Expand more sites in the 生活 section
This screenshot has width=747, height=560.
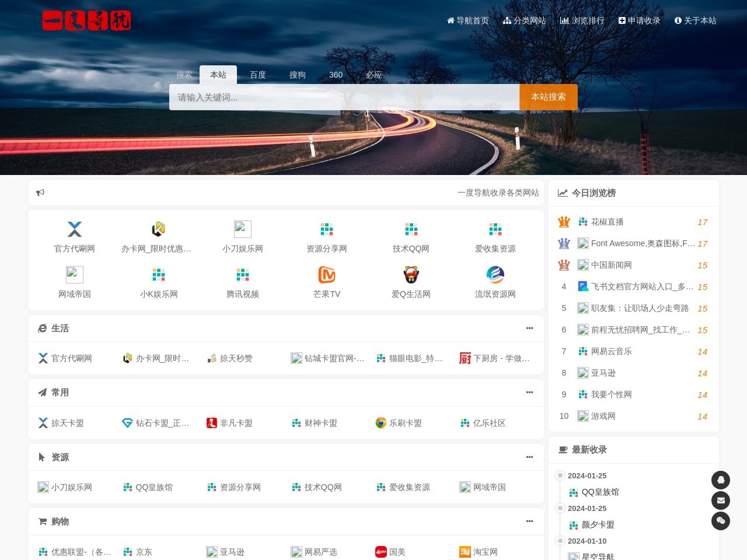pos(529,328)
